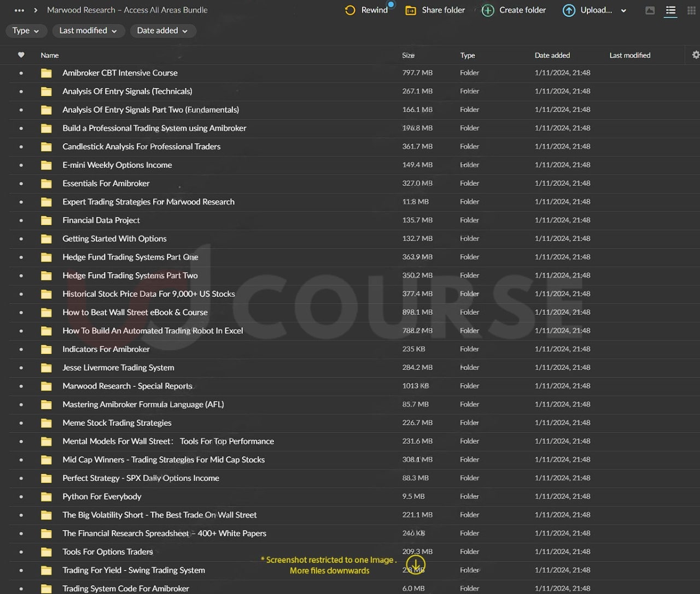
Task: Expand the Last modified filter dropdown
Action: [x=87, y=31]
